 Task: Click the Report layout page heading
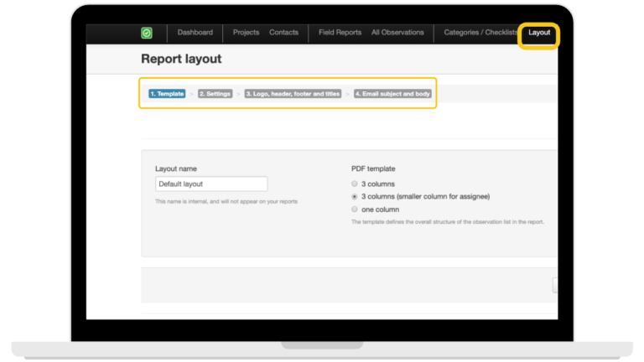point(181,59)
